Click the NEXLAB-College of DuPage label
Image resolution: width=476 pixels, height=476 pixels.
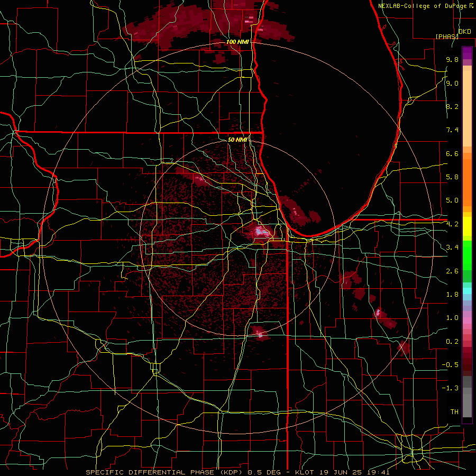point(422,6)
